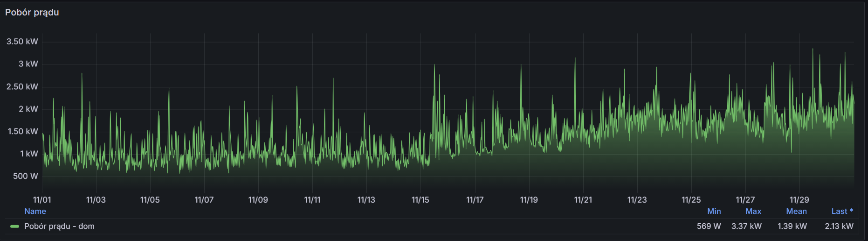Screen dimensions: 868x241
Task: Click the 2 kW y-axis label
Action: [28, 109]
